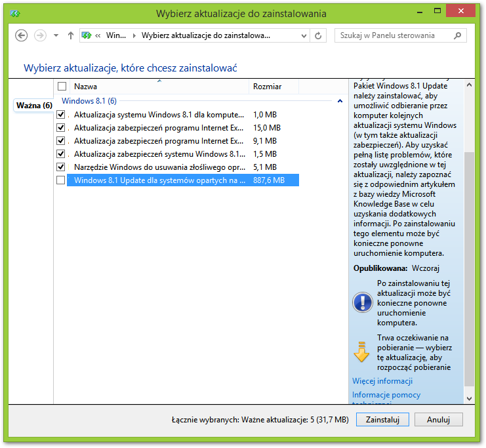Uncheck the 15,0 MB Internet Explorer update checkbox
The height and width of the screenshot is (448, 486).
[61, 128]
